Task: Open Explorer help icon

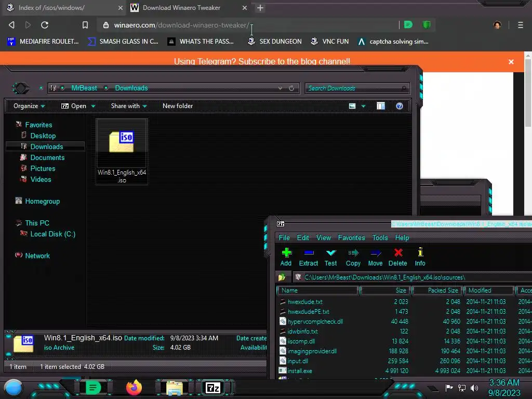Action: pyautogui.click(x=400, y=106)
